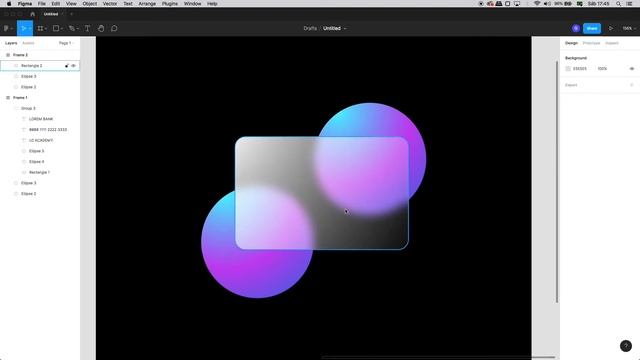
Task: Go to the Home tab icon
Action: 33,14
